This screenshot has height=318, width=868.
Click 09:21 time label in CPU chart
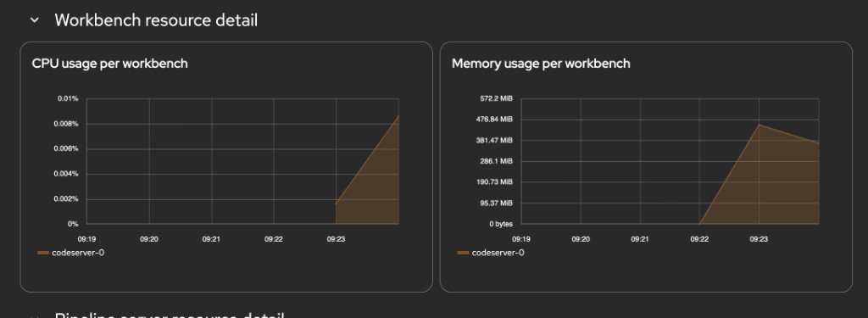(x=211, y=239)
